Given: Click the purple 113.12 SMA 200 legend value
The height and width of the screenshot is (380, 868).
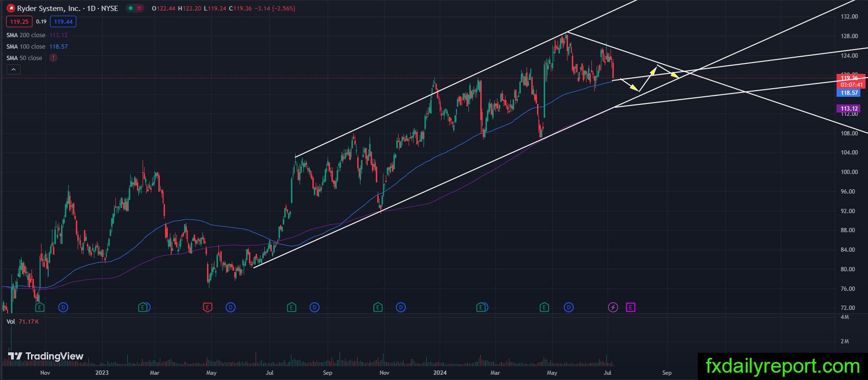Looking at the screenshot, I should coord(59,35).
